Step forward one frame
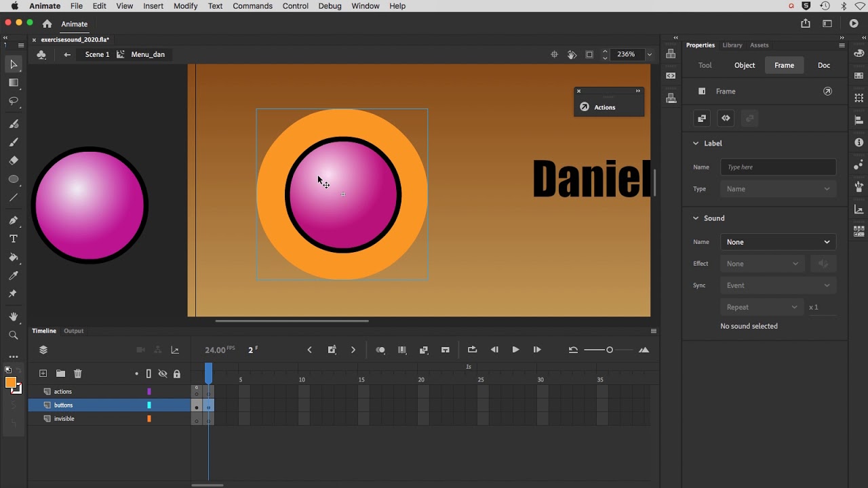 [x=537, y=350]
